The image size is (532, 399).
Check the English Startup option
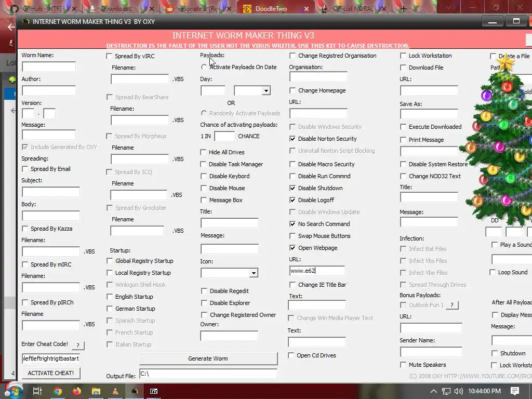110,297
